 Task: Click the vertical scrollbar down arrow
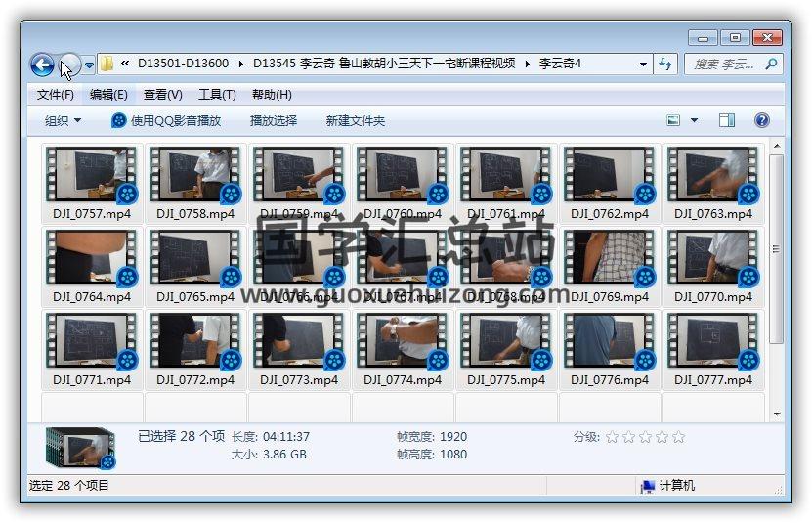click(x=777, y=414)
